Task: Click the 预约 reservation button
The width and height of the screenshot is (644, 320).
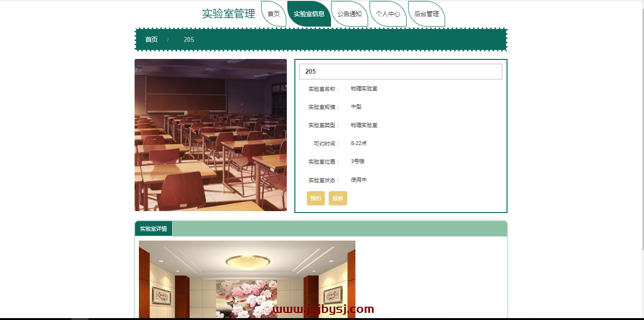Action: pos(316,198)
